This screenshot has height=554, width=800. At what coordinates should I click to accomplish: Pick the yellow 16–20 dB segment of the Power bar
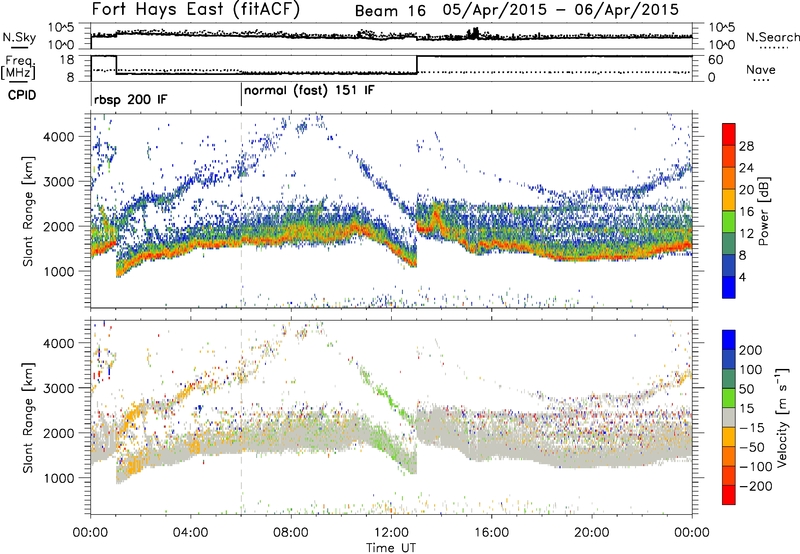pos(729,200)
